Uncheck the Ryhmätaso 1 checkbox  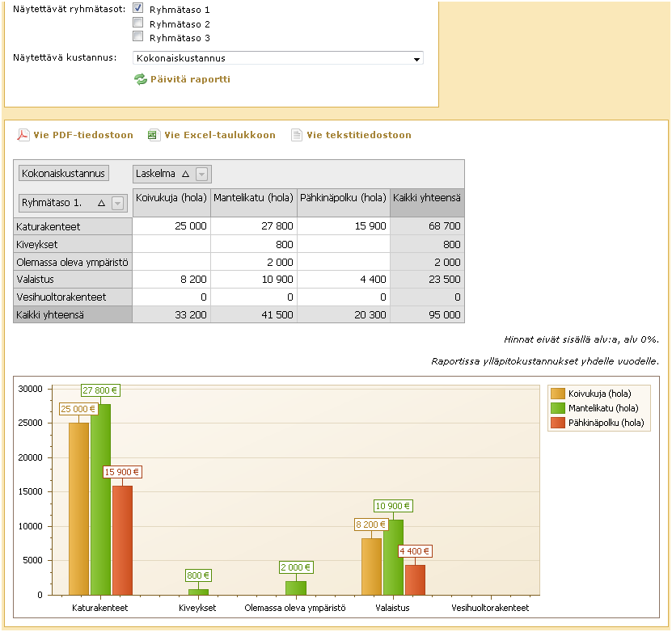pos(138,8)
